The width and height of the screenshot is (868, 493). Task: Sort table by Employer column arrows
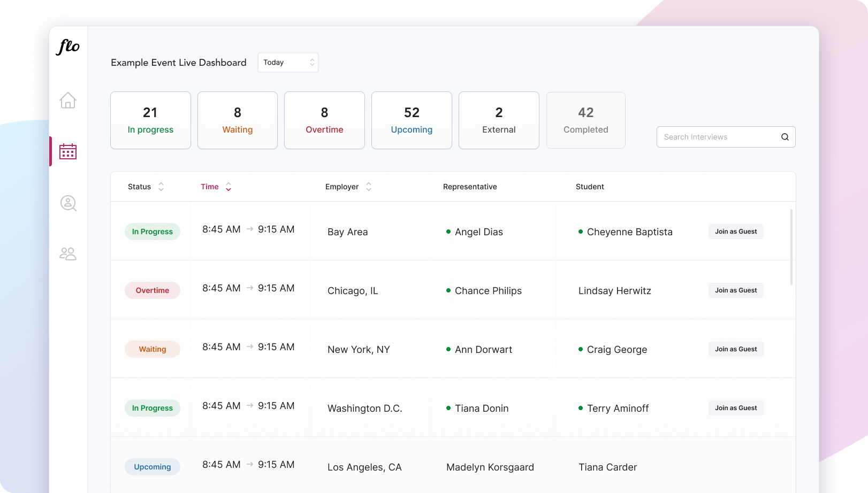point(369,187)
